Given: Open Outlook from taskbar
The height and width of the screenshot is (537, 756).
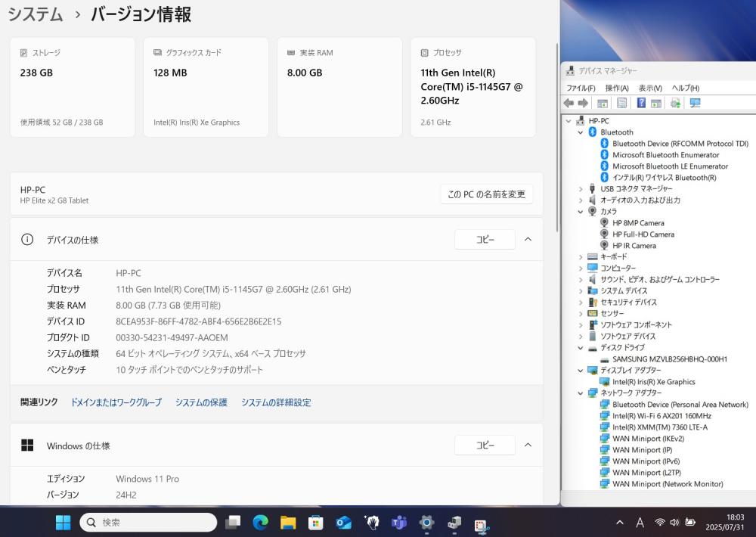Looking at the screenshot, I should [343, 522].
